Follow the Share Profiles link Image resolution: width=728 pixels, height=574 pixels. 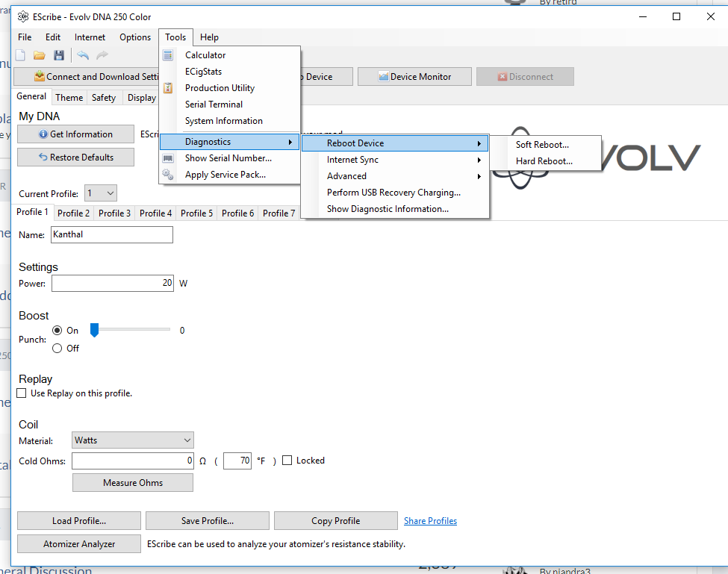coord(430,521)
